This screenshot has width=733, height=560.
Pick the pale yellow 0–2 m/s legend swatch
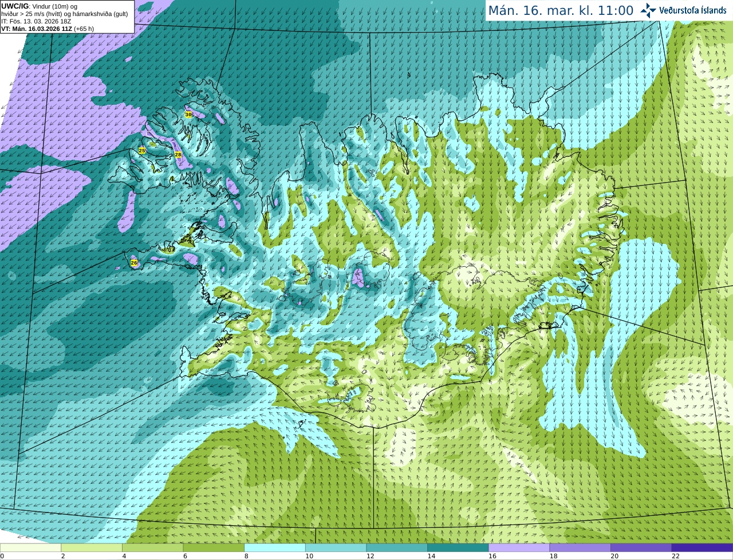click(30, 547)
